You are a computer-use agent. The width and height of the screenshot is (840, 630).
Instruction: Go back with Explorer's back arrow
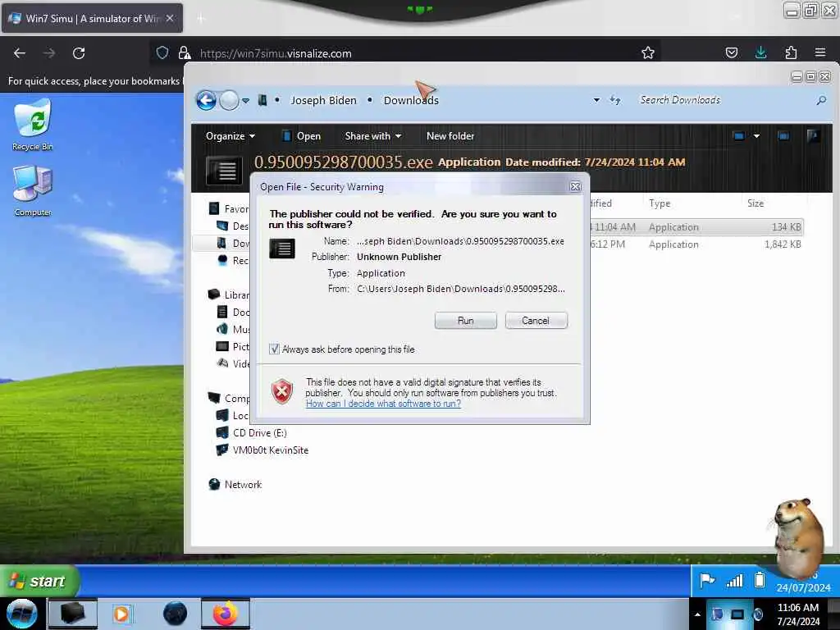pyautogui.click(x=206, y=100)
